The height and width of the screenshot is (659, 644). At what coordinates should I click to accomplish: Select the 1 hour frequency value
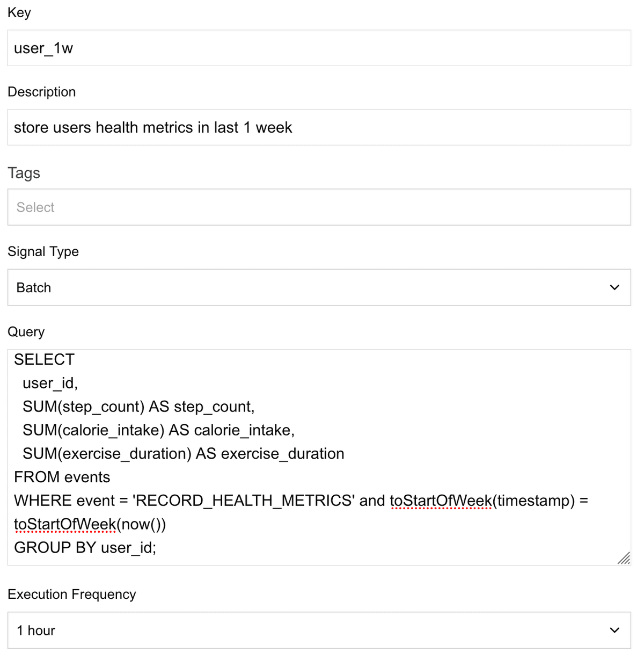click(35, 630)
